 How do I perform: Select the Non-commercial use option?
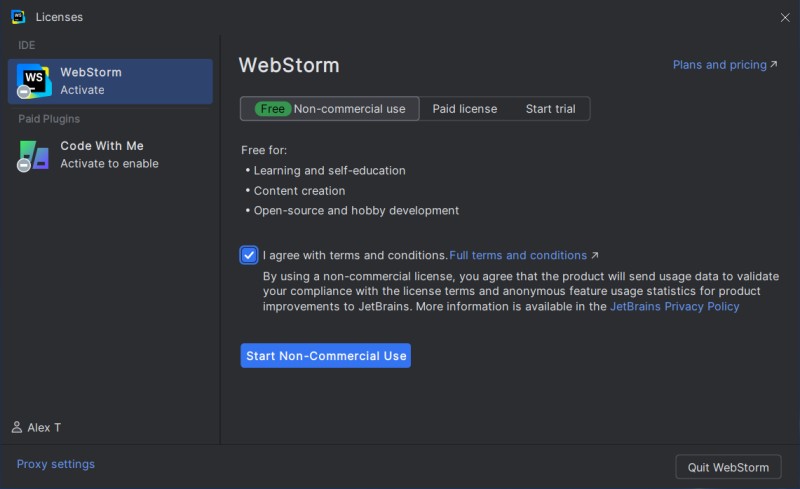349,109
